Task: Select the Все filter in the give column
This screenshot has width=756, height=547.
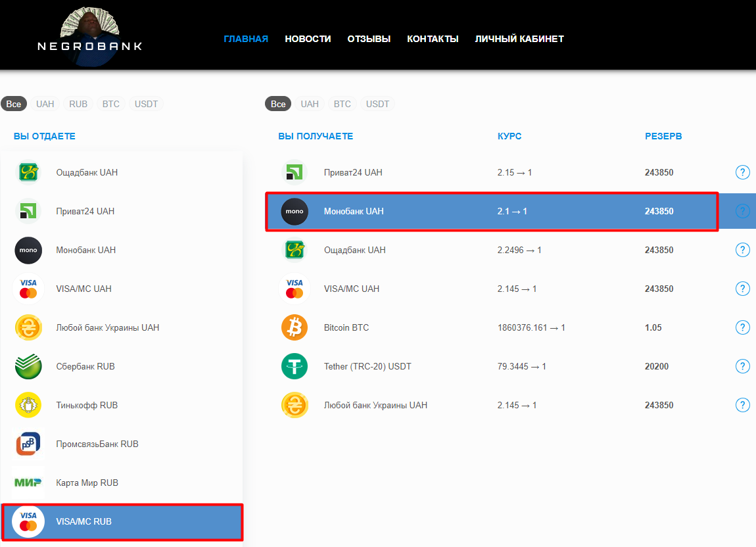Action: [14, 104]
